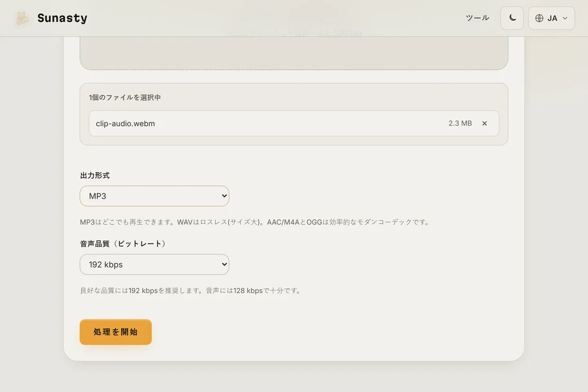Toggle dark mode with moon icon
588x392 pixels.
(x=512, y=18)
